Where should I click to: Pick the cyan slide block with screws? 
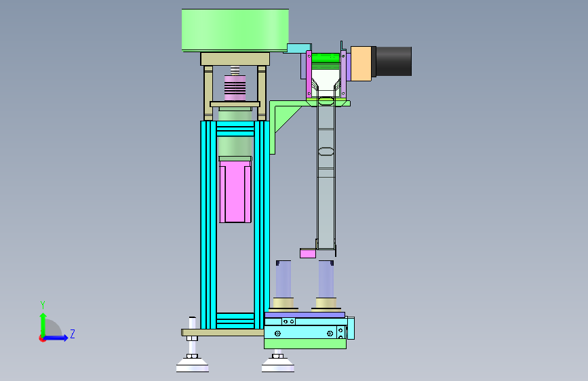(305, 332)
